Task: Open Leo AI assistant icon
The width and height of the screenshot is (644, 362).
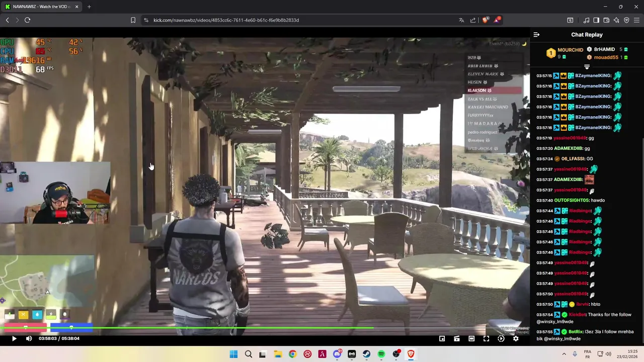Action: (616, 20)
